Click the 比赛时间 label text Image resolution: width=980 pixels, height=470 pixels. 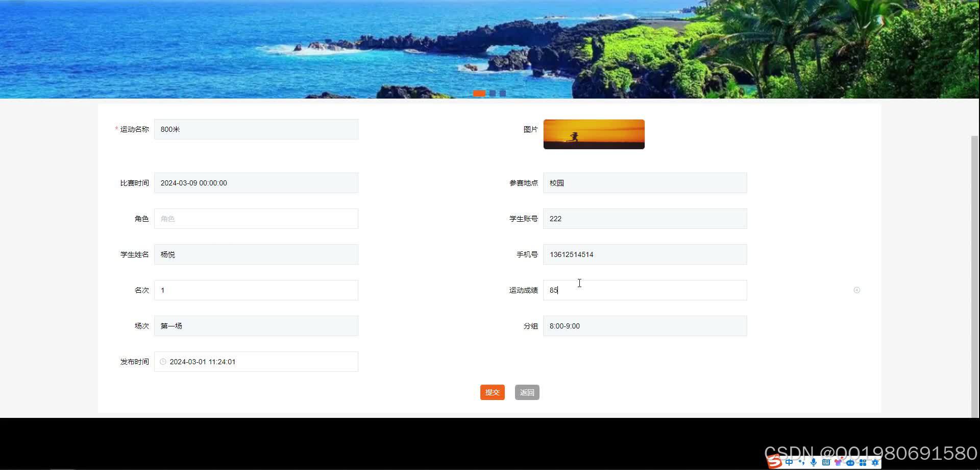click(x=135, y=183)
